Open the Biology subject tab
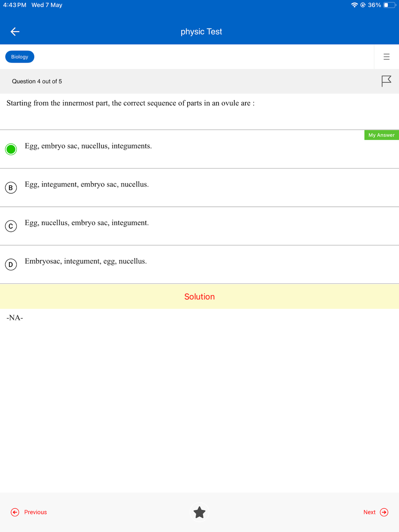Image resolution: width=399 pixels, height=532 pixels. (x=20, y=57)
